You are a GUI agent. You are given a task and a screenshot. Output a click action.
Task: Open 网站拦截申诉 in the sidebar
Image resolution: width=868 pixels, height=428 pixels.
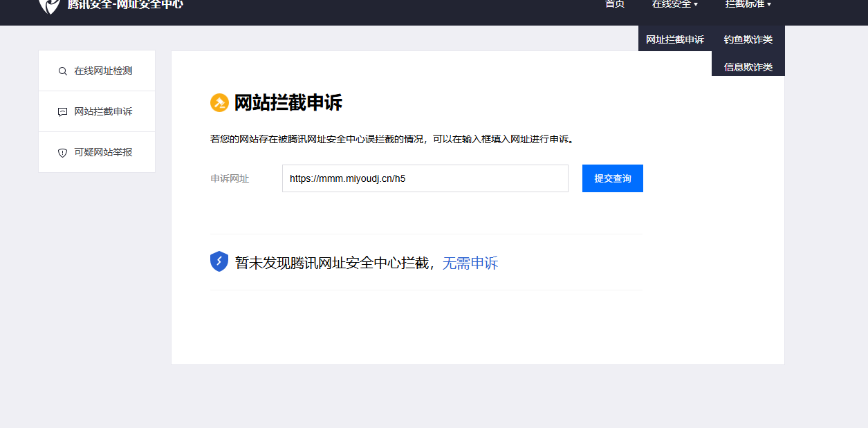coord(97,111)
